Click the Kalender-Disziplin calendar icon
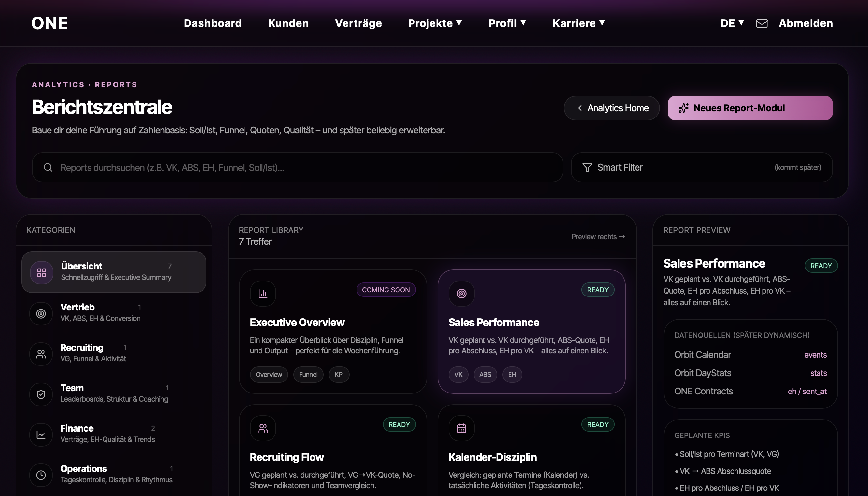The height and width of the screenshot is (496, 868). (x=461, y=428)
